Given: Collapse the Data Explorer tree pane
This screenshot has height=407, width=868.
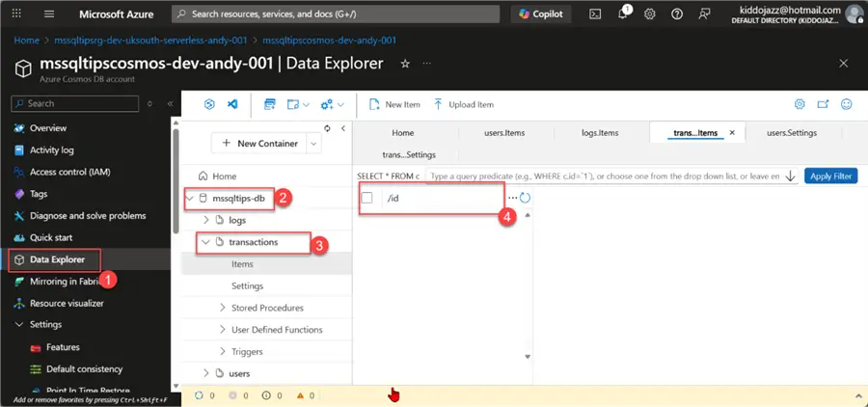Looking at the screenshot, I should pos(343,128).
